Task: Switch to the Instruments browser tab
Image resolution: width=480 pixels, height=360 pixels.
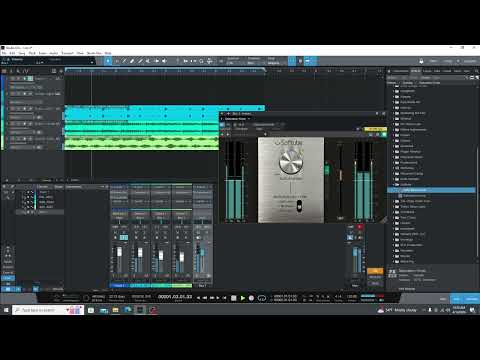Action: [x=400, y=71]
